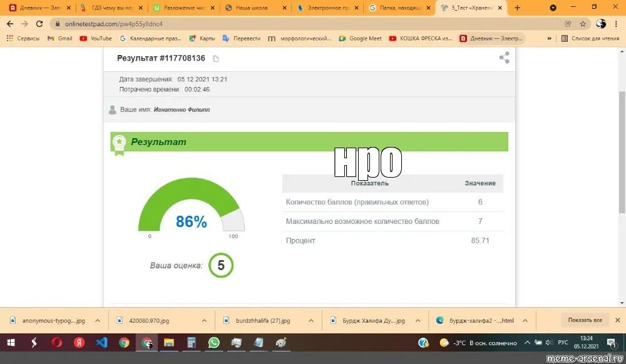Switch РУС input language

(563, 343)
